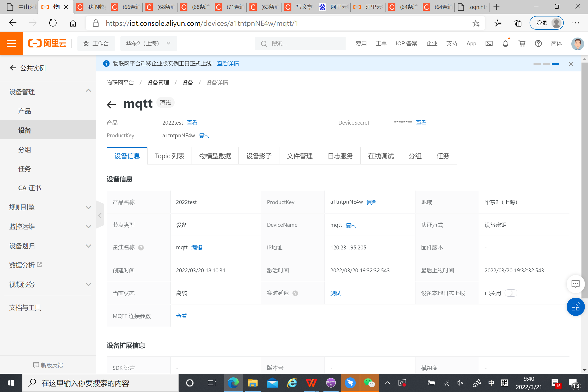Collapse the 设备管理 sidebar section
Screen dimensions: 588x392
click(88, 91)
